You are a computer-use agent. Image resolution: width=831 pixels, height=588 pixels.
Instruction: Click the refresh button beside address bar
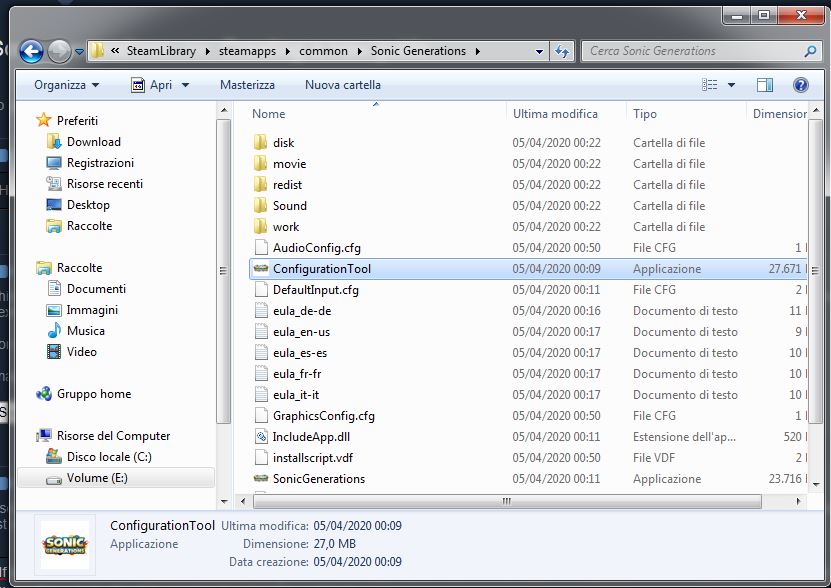562,51
